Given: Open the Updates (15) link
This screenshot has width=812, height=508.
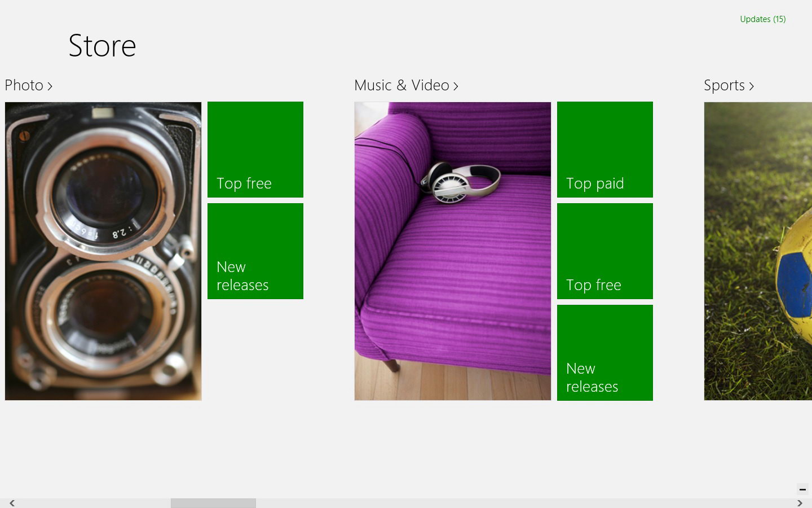Looking at the screenshot, I should (x=762, y=19).
